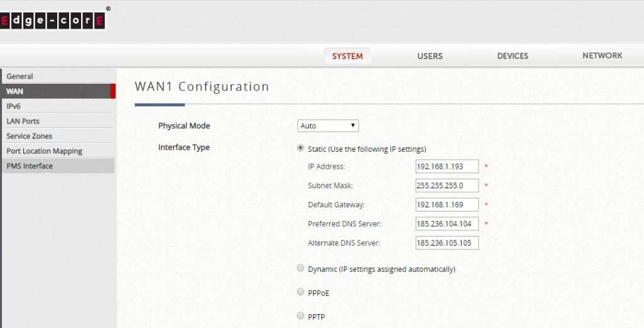The image size is (644, 328).
Task: Expand the Physical Mode dropdown
Action: coord(328,126)
